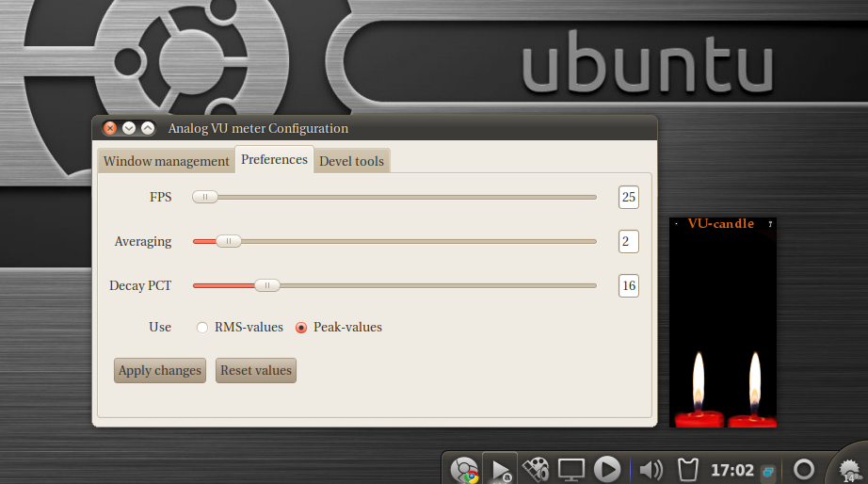The width and height of the screenshot is (868, 484).
Task: Open the Devel tools tab
Action: point(351,161)
